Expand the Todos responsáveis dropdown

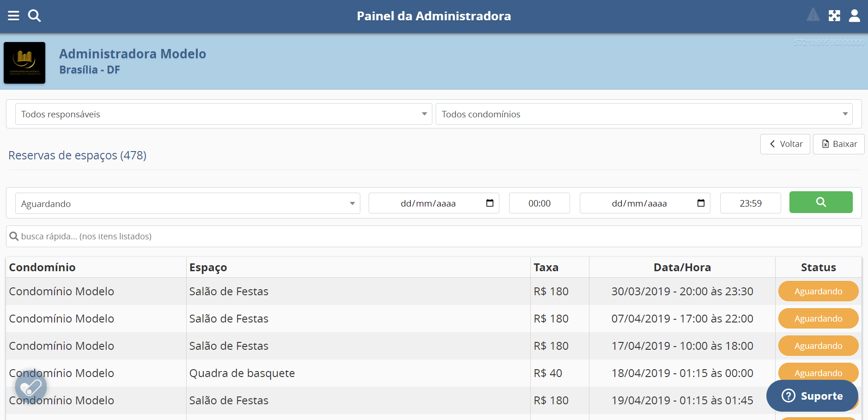pyautogui.click(x=224, y=114)
